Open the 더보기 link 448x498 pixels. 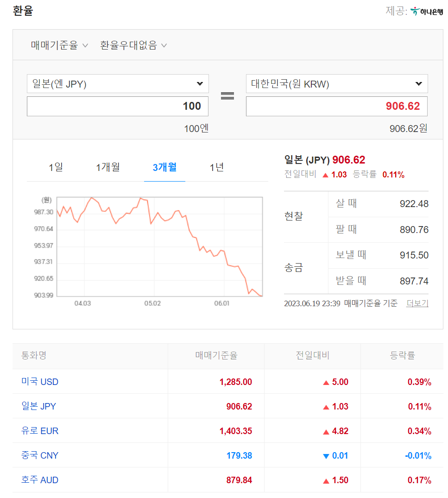[417, 303]
